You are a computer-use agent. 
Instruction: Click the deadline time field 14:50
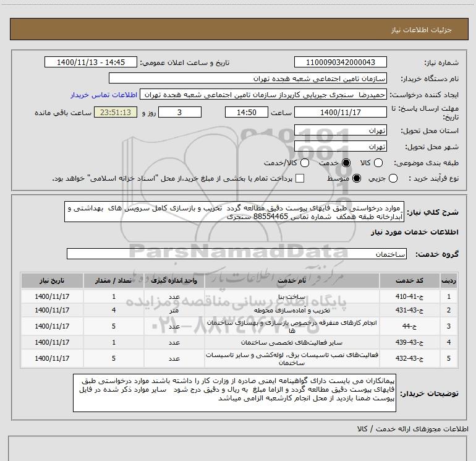click(247, 112)
